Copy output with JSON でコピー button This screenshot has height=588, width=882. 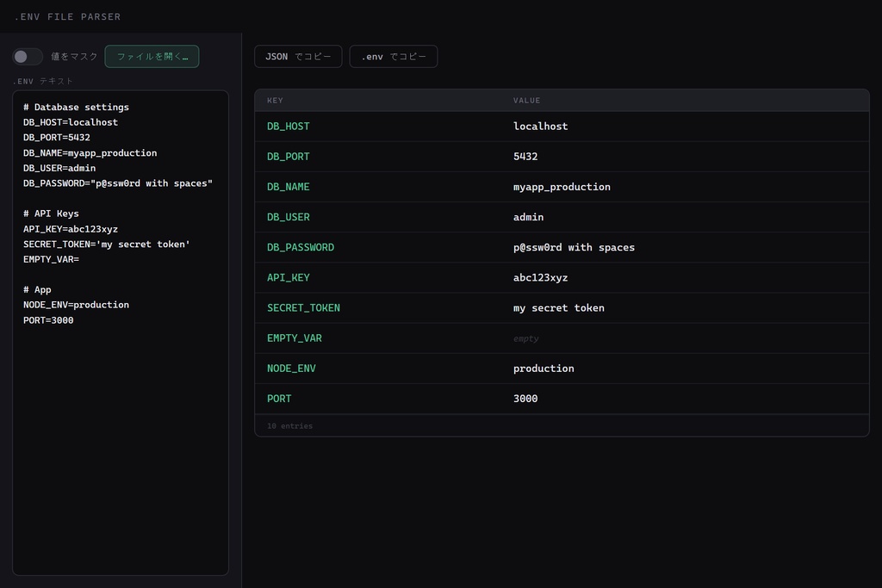[298, 56]
